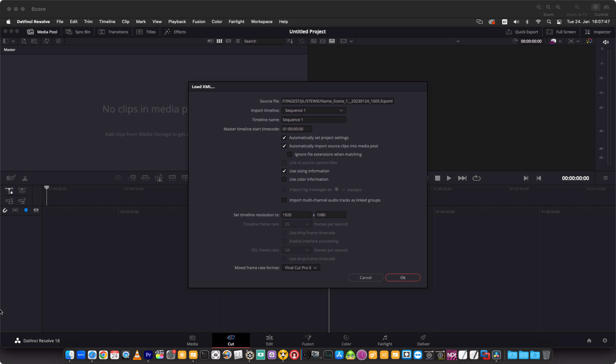Uncheck Use sizing information
The image size is (616, 364).
[284, 171]
